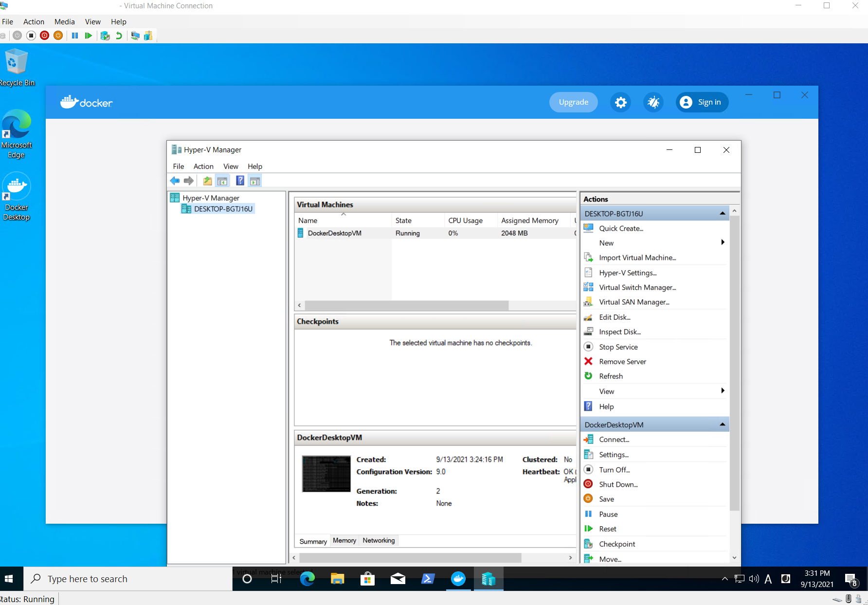Click Import Virtual Machine action
The height and width of the screenshot is (605, 868).
click(x=637, y=258)
